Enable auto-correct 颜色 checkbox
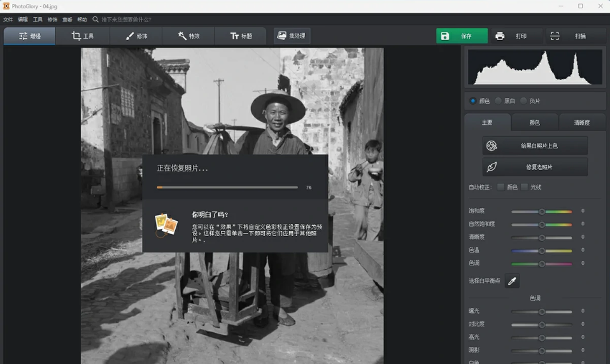The height and width of the screenshot is (364, 610). point(500,187)
